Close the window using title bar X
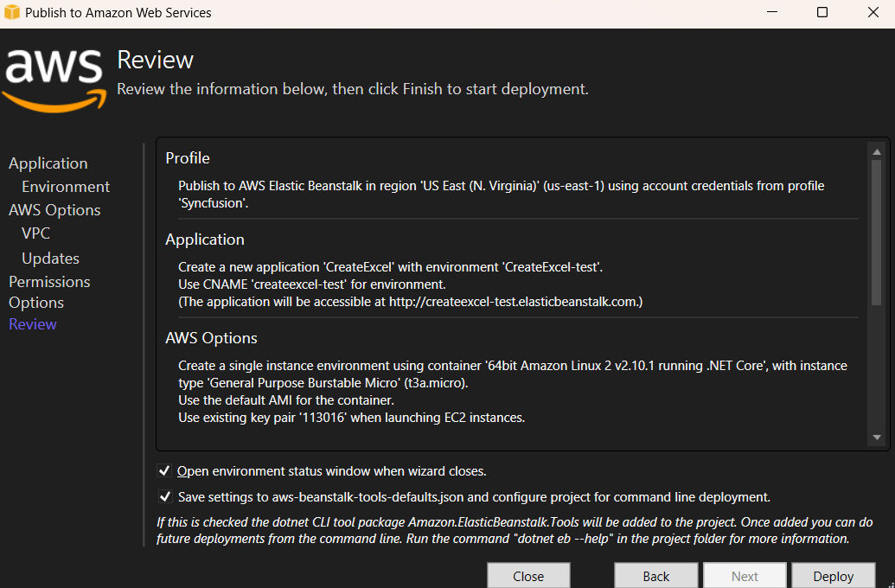 tap(873, 13)
